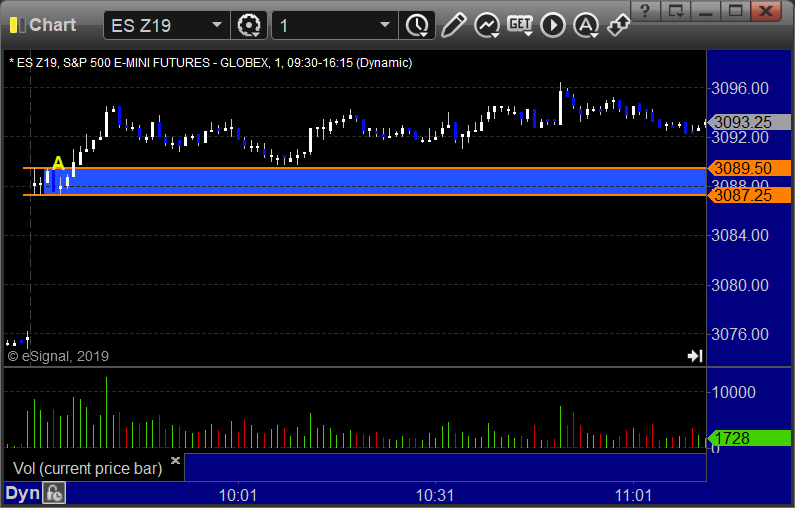Click the 1728 volume value label

749,438
